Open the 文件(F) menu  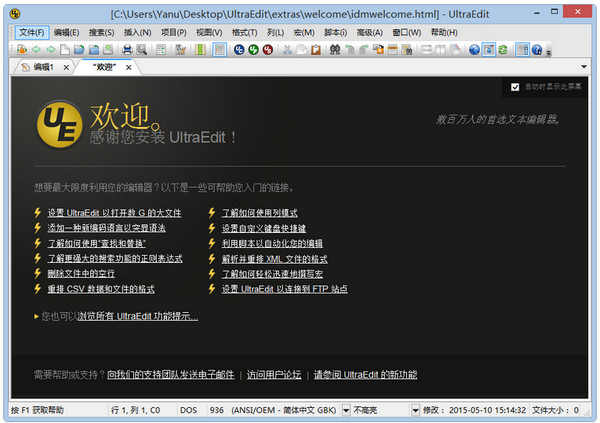click(x=32, y=33)
